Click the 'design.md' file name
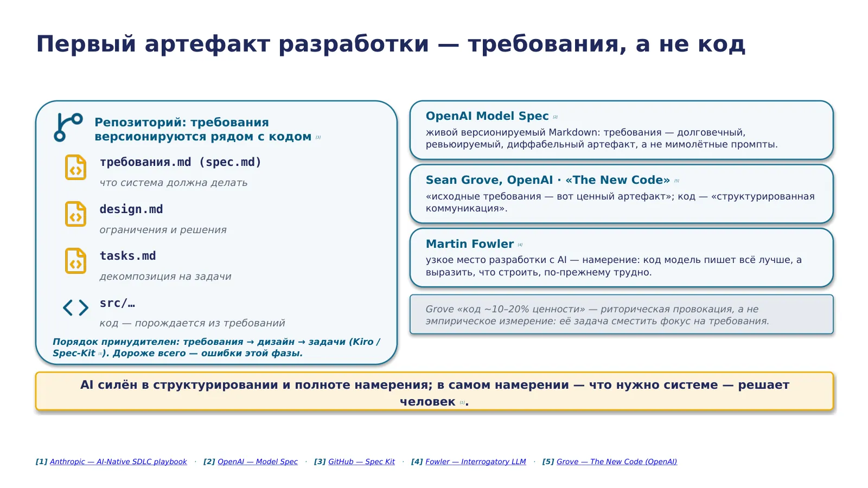This screenshot has width=868, height=488. point(131,209)
